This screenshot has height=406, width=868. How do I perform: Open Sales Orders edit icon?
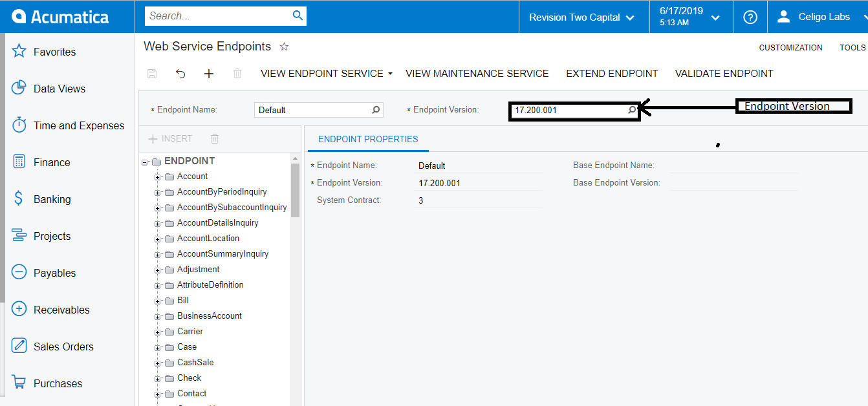click(x=19, y=346)
